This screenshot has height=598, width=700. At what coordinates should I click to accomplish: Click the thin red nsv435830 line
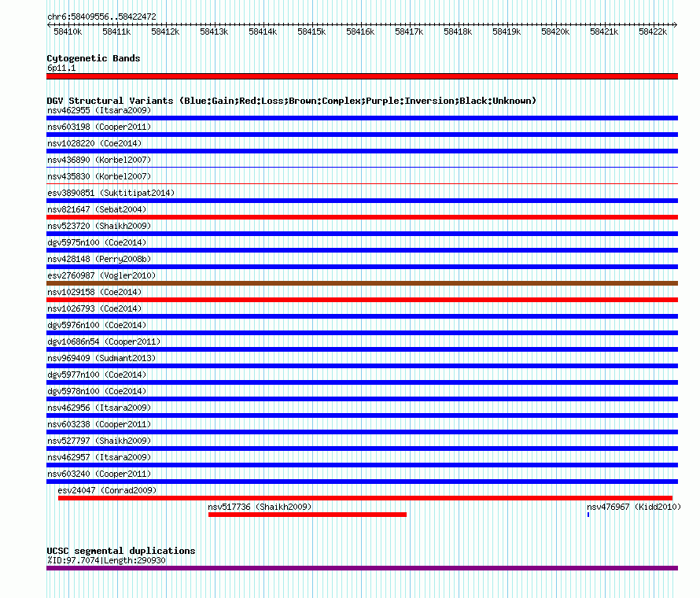(362, 183)
